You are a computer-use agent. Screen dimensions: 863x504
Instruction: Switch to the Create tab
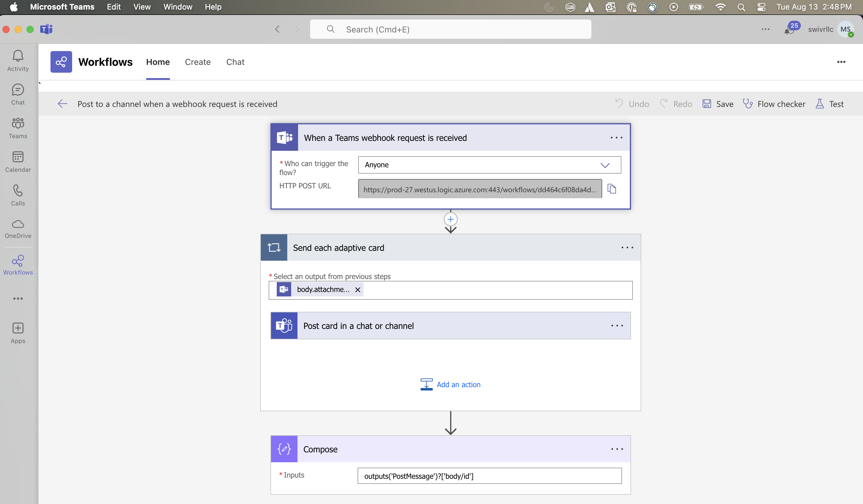[x=198, y=62]
